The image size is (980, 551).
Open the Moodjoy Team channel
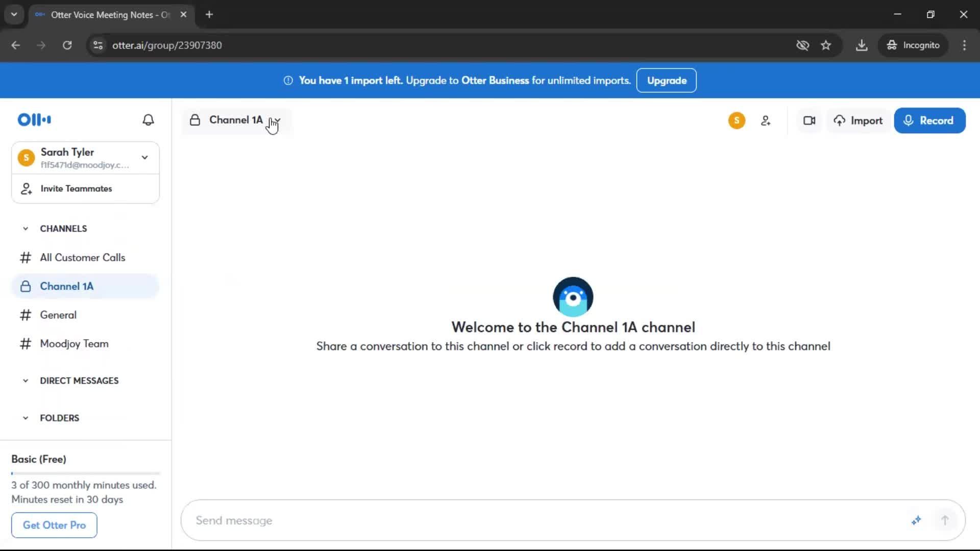(x=85, y=344)
